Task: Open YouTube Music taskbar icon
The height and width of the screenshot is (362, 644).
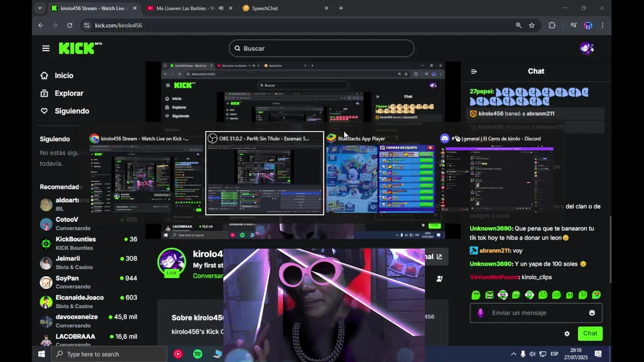Action: pyautogui.click(x=178, y=354)
